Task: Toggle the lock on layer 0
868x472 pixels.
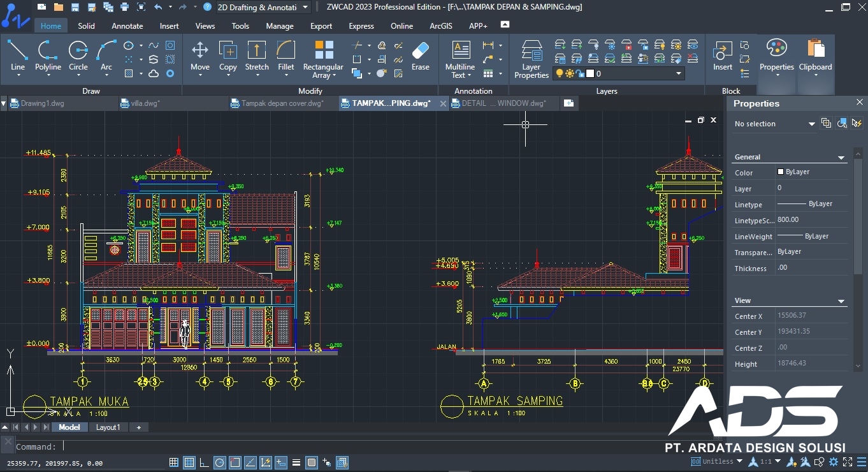Action: pyautogui.click(x=580, y=73)
